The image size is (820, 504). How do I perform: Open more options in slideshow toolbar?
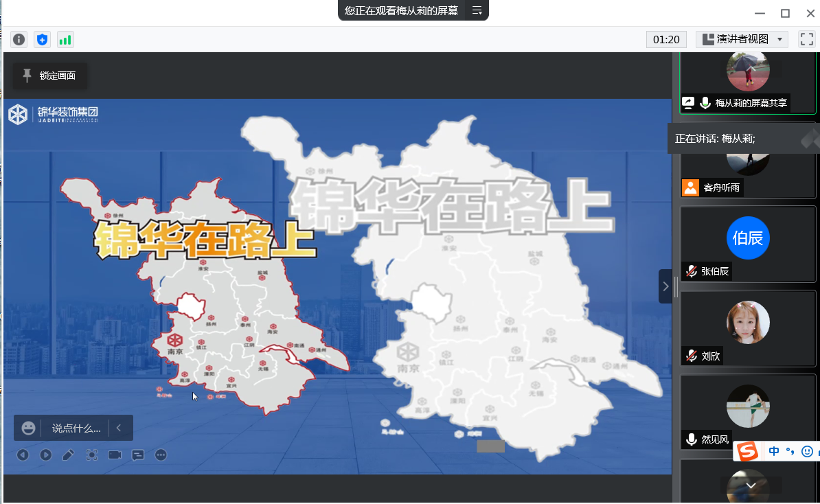click(x=161, y=455)
